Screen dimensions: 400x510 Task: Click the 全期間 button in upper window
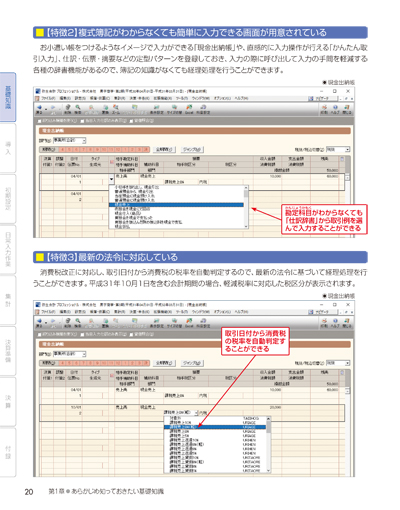click(x=164, y=150)
